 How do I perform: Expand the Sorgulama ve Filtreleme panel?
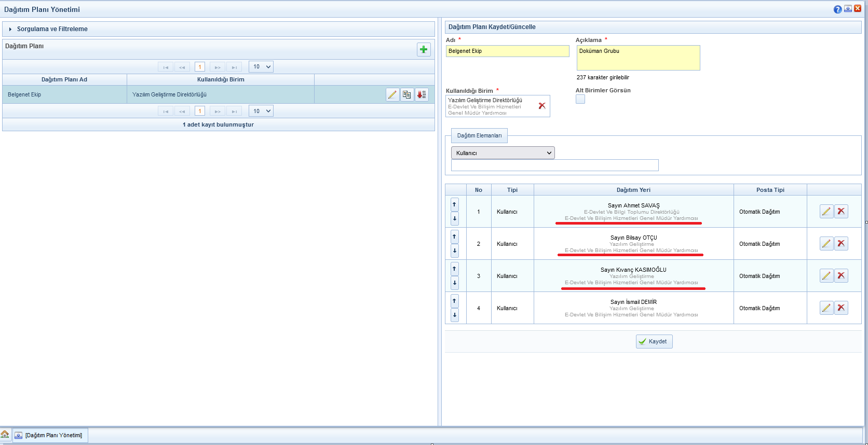[x=10, y=29]
